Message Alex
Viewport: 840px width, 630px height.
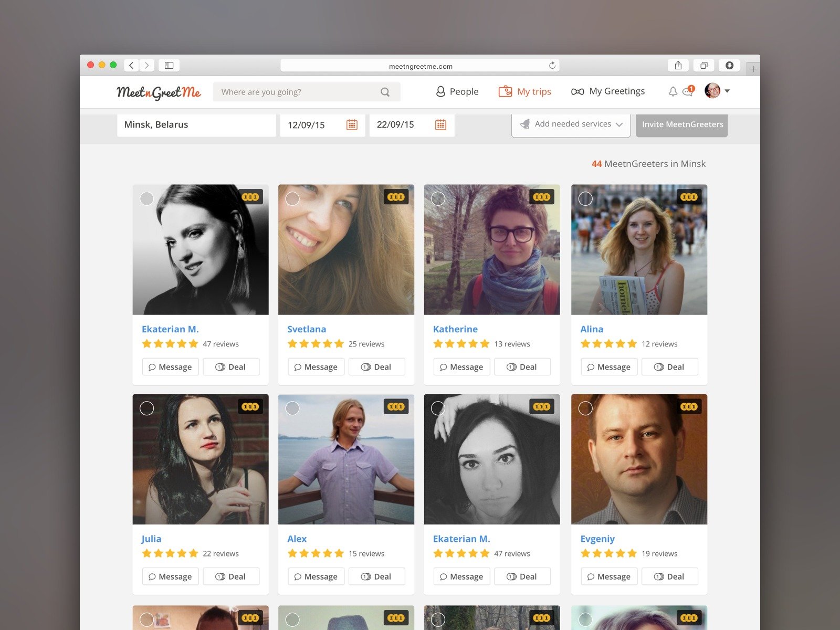pyautogui.click(x=316, y=576)
